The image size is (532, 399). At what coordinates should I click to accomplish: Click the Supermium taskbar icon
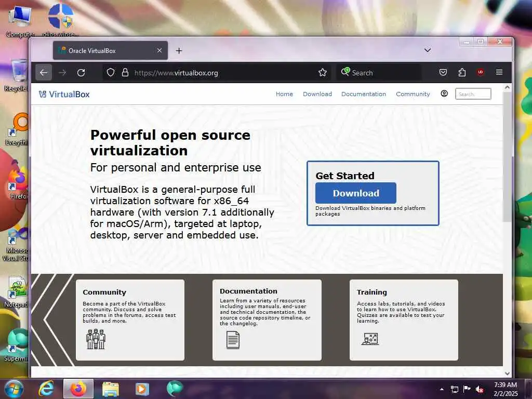pyautogui.click(x=175, y=389)
